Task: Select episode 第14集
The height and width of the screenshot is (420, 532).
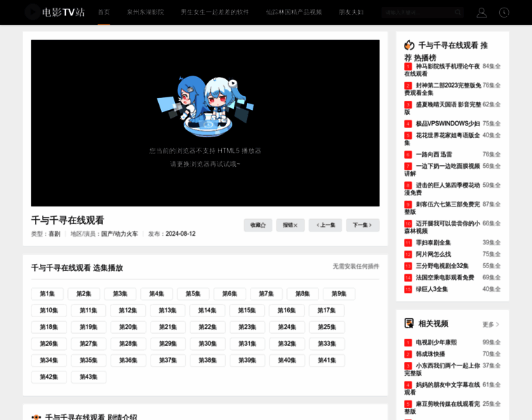Action: pyautogui.click(x=207, y=310)
